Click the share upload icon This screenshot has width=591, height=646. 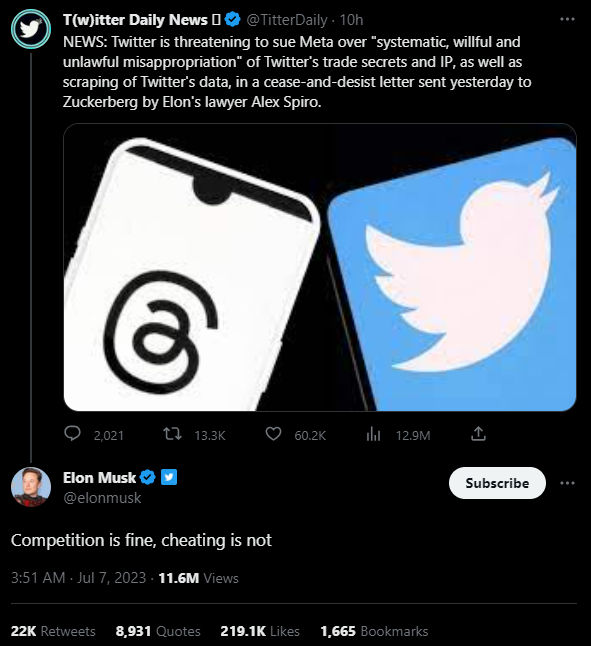(478, 434)
